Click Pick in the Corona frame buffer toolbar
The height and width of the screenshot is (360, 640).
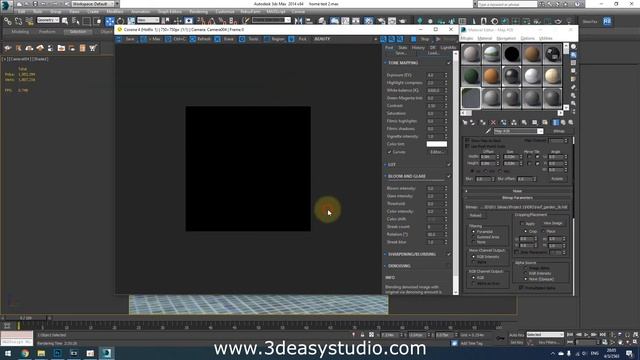[298, 39]
